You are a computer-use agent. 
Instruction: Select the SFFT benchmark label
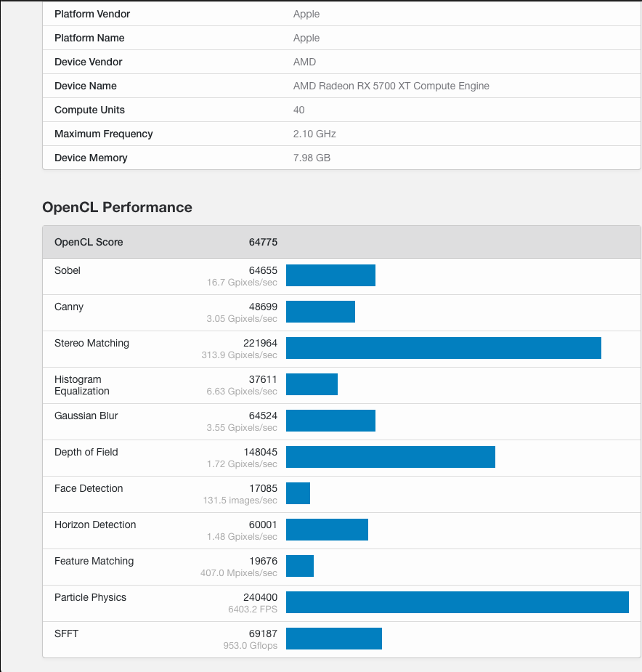pyautogui.click(x=66, y=633)
